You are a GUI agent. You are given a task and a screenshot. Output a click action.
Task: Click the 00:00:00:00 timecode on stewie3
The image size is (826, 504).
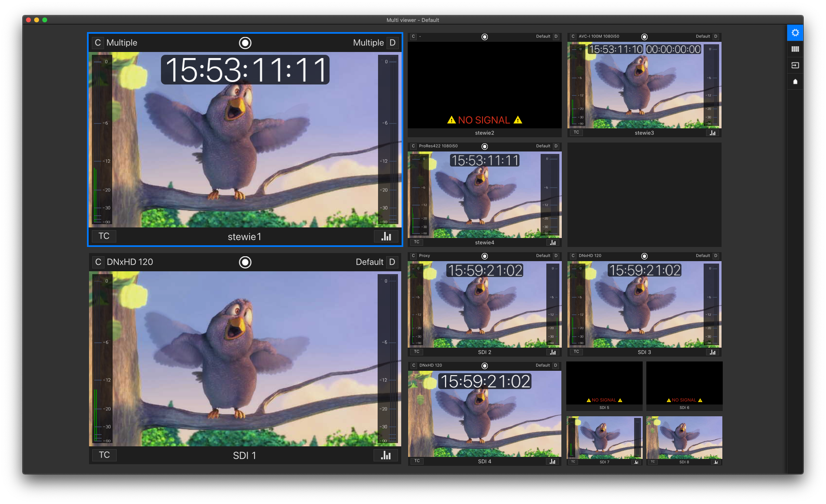coord(673,50)
